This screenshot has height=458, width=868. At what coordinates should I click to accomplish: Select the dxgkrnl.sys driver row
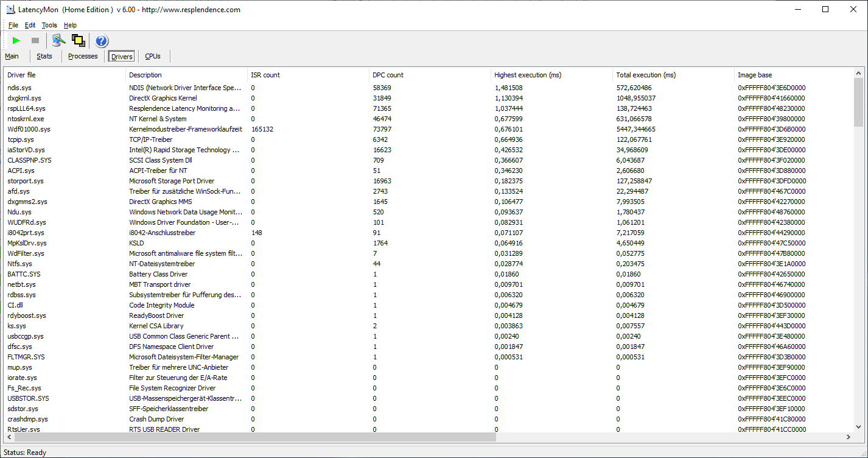(x=429, y=98)
